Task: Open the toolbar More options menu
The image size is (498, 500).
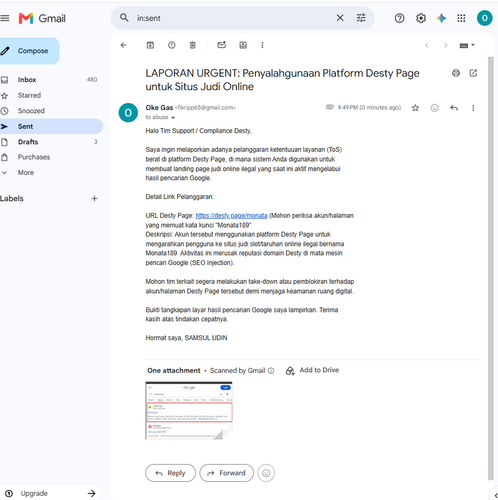Action: click(x=262, y=45)
